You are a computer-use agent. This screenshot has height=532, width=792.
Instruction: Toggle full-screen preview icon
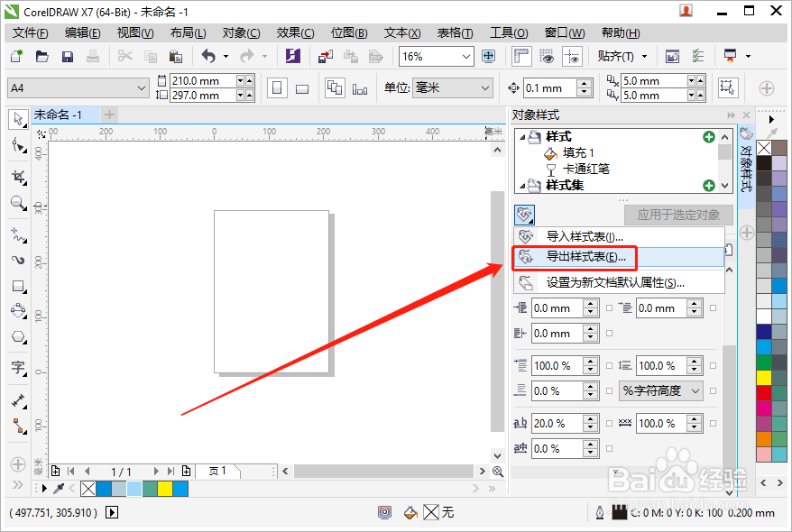click(488, 56)
